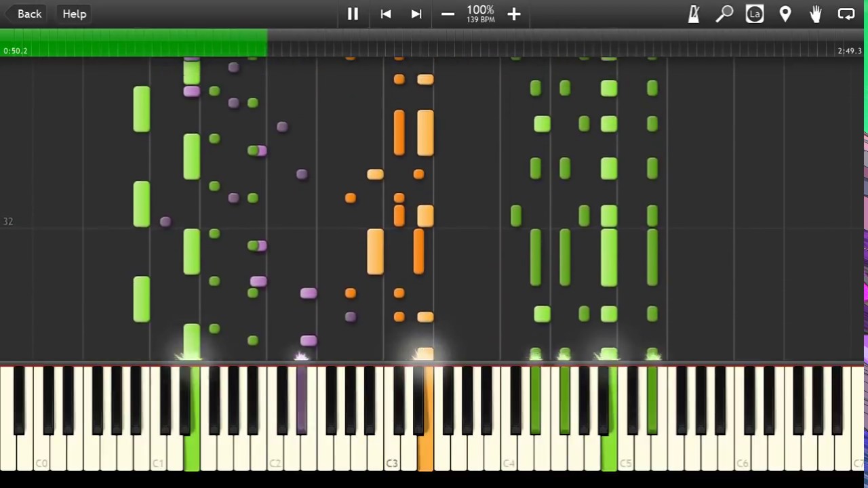The image size is (868, 488).
Task: Open the Help screen
Action: (x=75, y=14)
